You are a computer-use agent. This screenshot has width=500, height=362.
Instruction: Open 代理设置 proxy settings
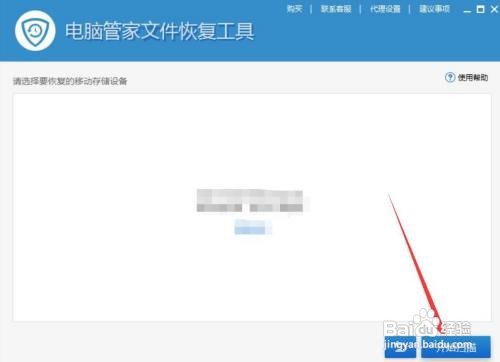click(385, 9)
